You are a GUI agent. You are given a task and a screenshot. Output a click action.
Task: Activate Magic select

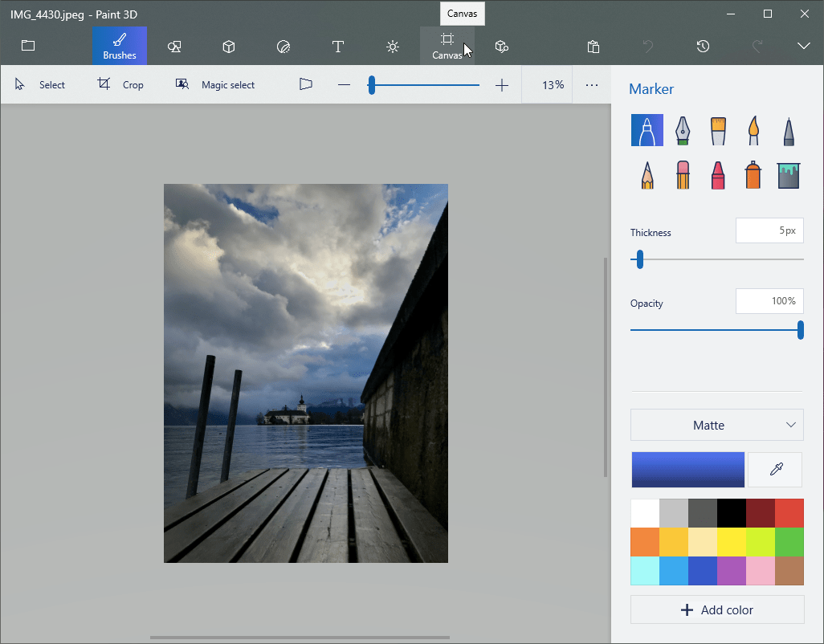(215, 84)
